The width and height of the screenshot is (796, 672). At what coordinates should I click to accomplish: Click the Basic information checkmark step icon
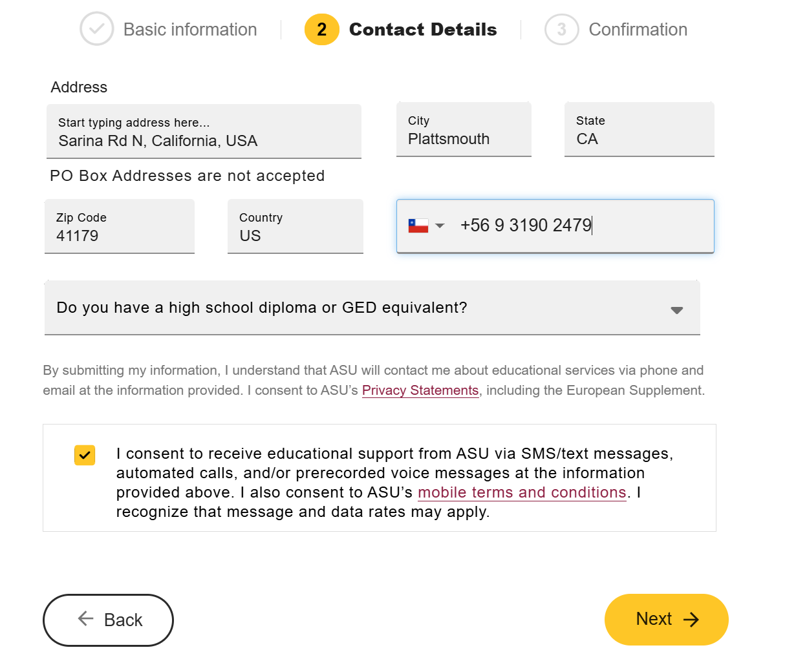96,29
